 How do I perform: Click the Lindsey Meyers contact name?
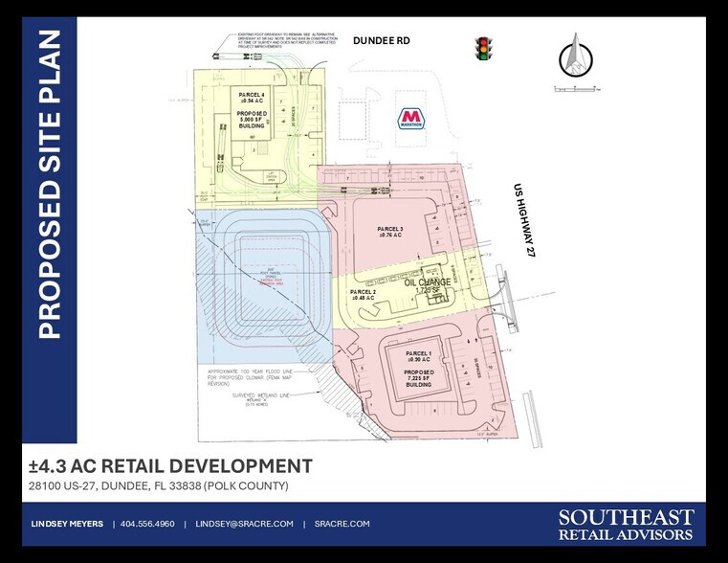pos(65,524)
